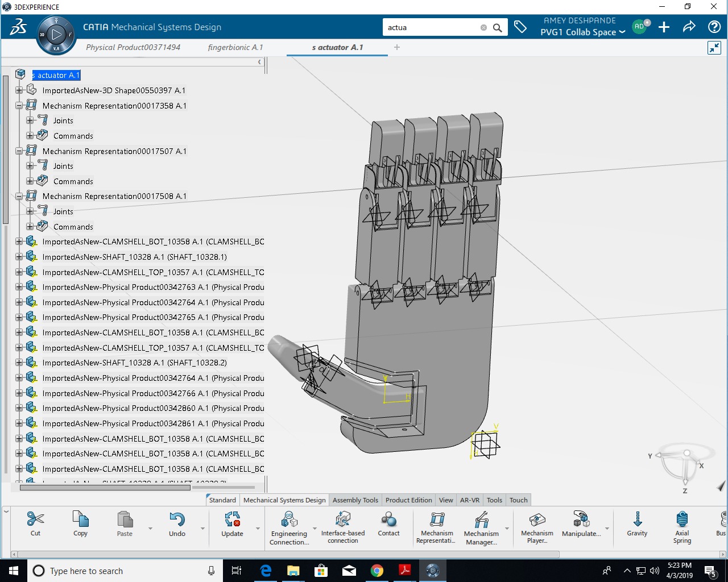Open Mechanism Manager tool
The width and height of the screenshot is (728, 582).
[481, 519]
